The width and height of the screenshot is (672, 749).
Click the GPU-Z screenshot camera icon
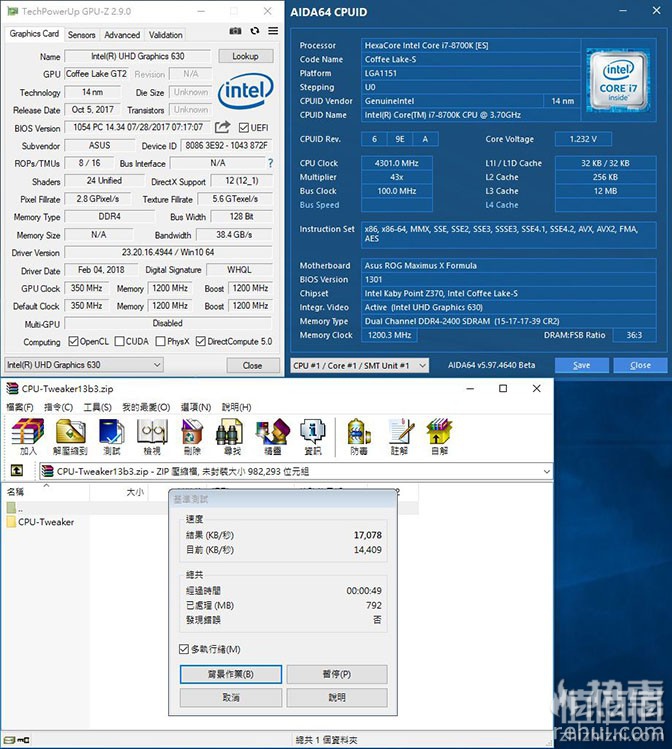[235, 31]
